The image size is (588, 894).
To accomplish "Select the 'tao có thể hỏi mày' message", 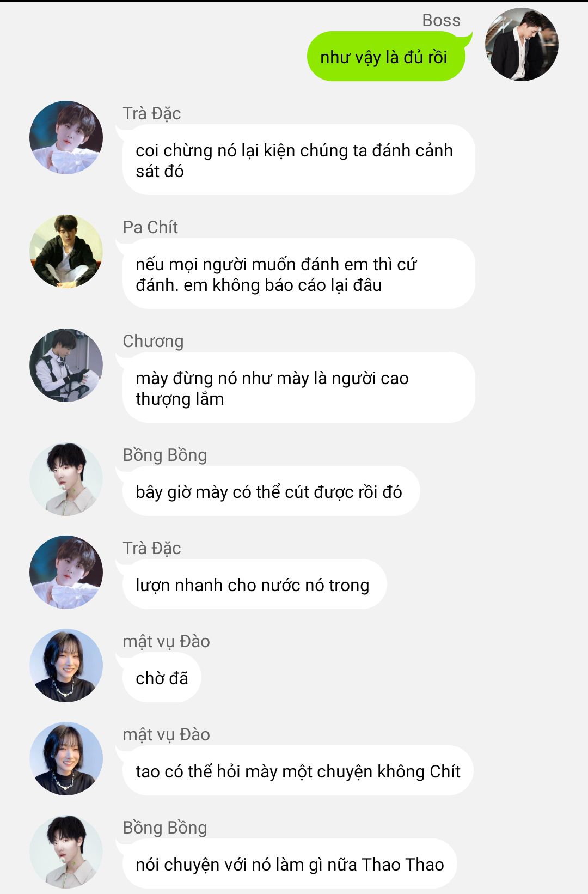I will (295, 770).
